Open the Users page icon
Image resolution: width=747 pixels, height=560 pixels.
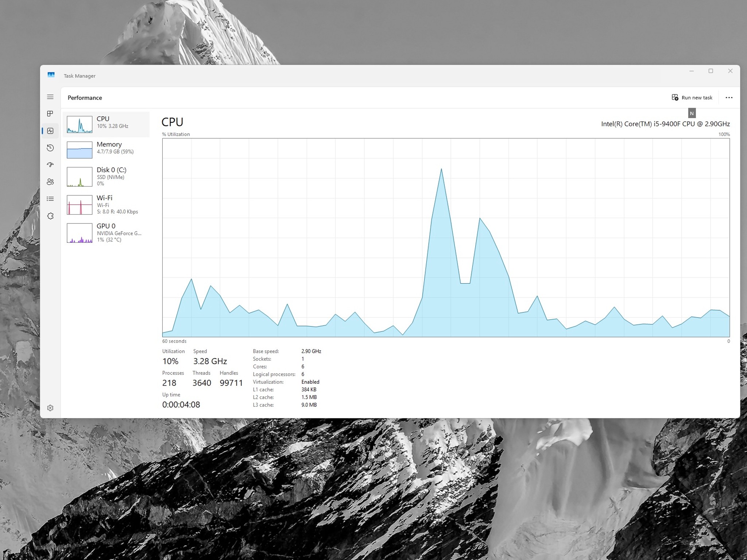coord(50,182)
